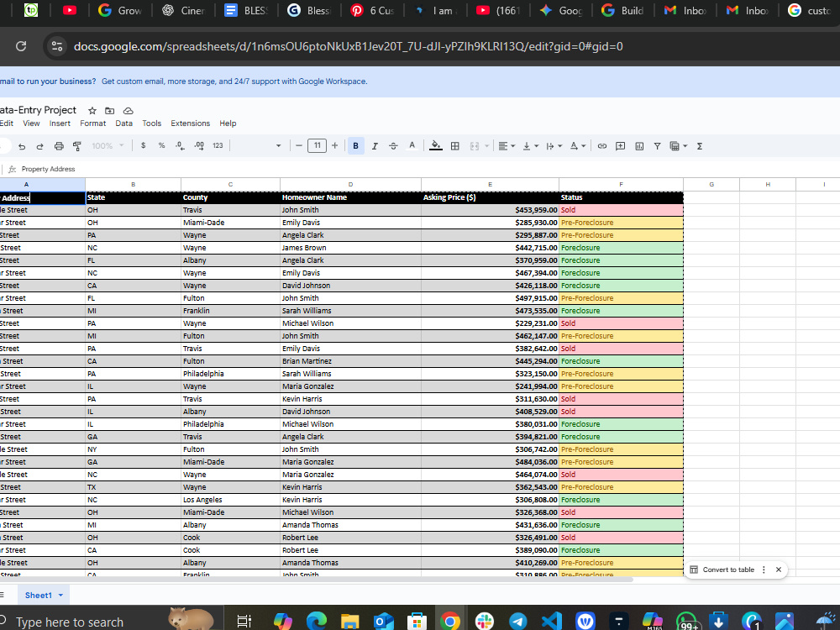Open more options next to Convert to table
The image size is (840, 630).
(764, 570)
